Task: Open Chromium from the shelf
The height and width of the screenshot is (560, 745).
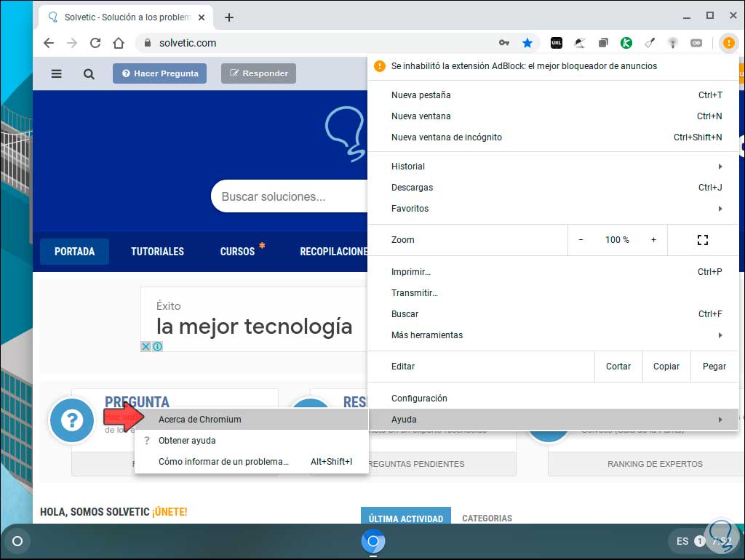Action: [x=373, y=541]
